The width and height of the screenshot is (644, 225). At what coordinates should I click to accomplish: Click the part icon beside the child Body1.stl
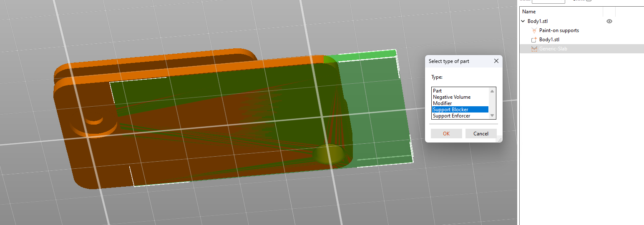click(x=534, y=40)
